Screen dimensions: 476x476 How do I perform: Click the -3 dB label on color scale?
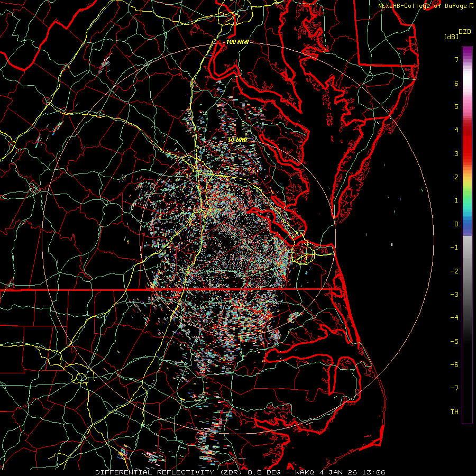pyautogui.click(x=454, y=295)
